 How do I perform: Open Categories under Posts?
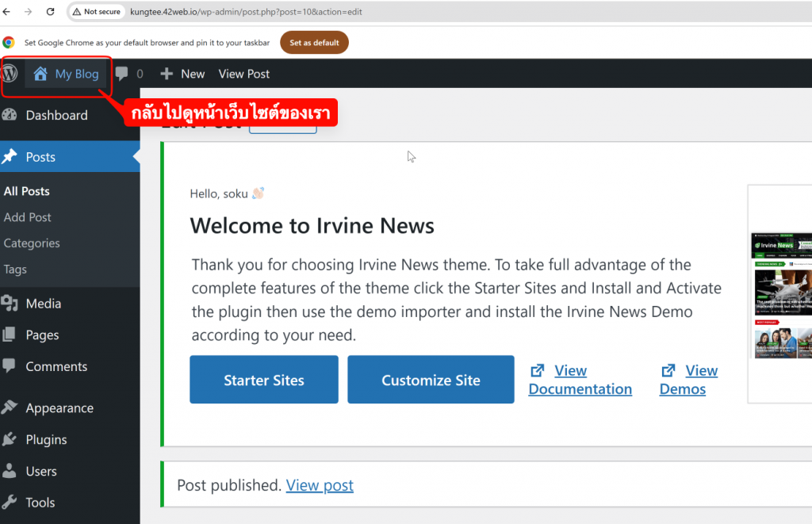click(x=32, y=243)
